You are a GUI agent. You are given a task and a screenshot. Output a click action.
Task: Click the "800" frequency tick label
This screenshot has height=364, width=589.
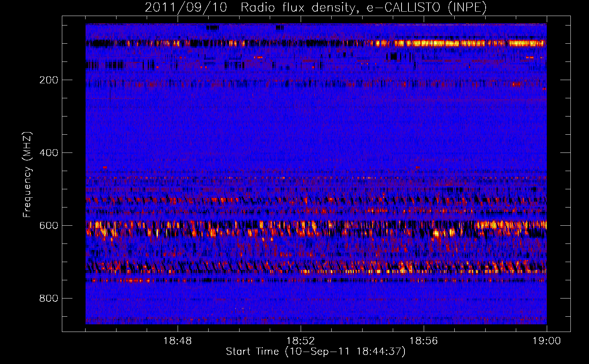[x=49, y=298]
